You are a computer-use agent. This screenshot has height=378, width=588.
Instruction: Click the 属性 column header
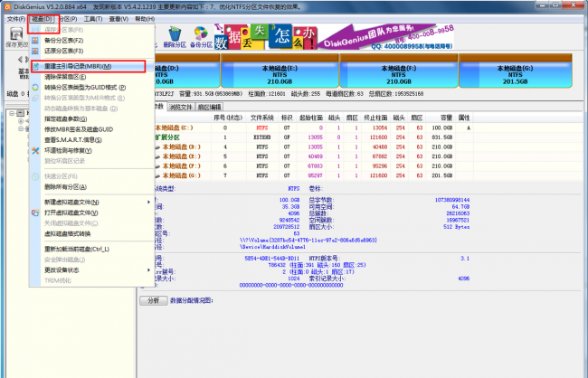[464, 118]
